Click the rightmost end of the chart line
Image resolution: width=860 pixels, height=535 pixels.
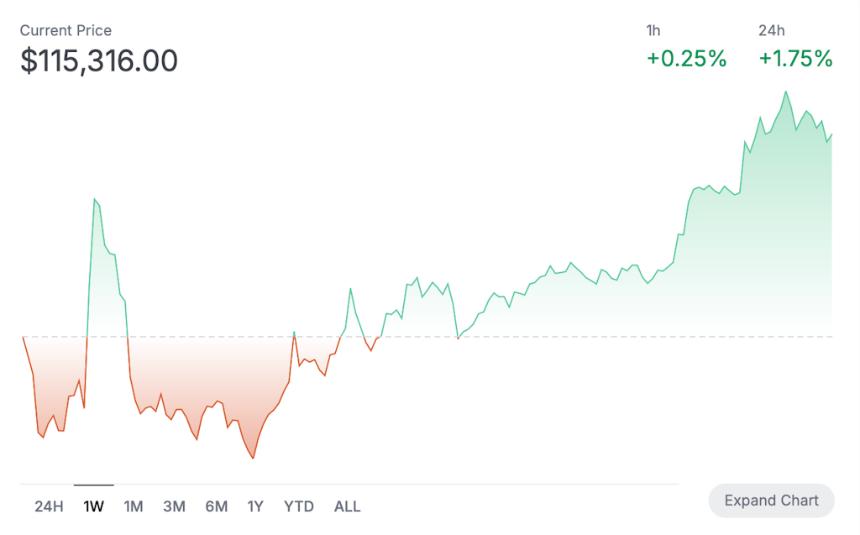point(831,135)
